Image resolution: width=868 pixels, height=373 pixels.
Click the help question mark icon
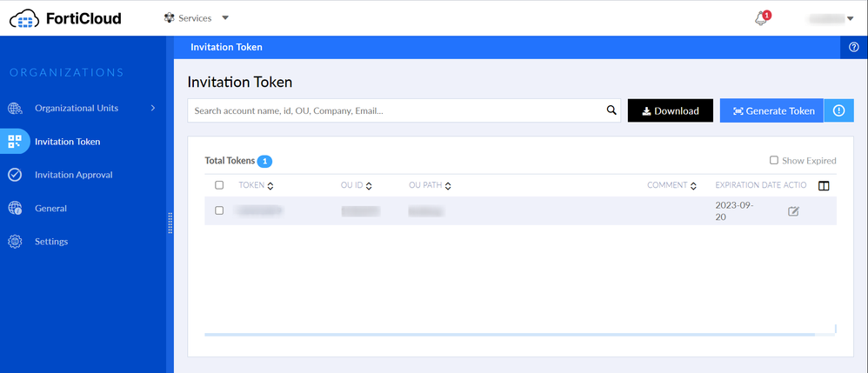click(x=853, y=47)
